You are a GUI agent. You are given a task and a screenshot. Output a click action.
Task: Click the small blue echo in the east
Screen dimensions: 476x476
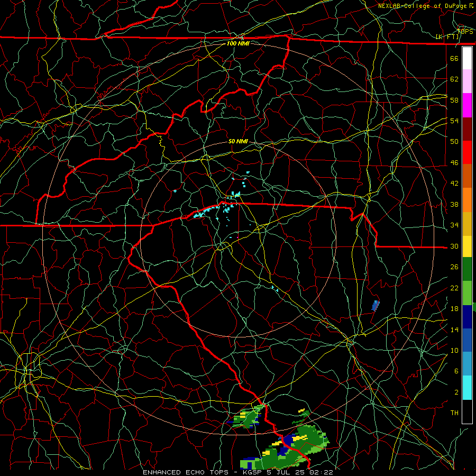coord(376,306)
